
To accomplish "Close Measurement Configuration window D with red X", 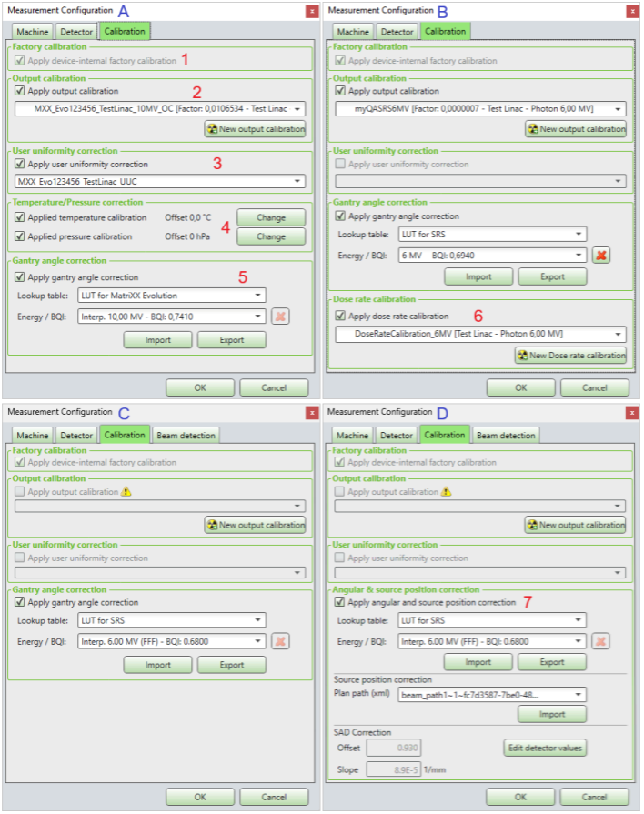I will [x=632, y=413].
